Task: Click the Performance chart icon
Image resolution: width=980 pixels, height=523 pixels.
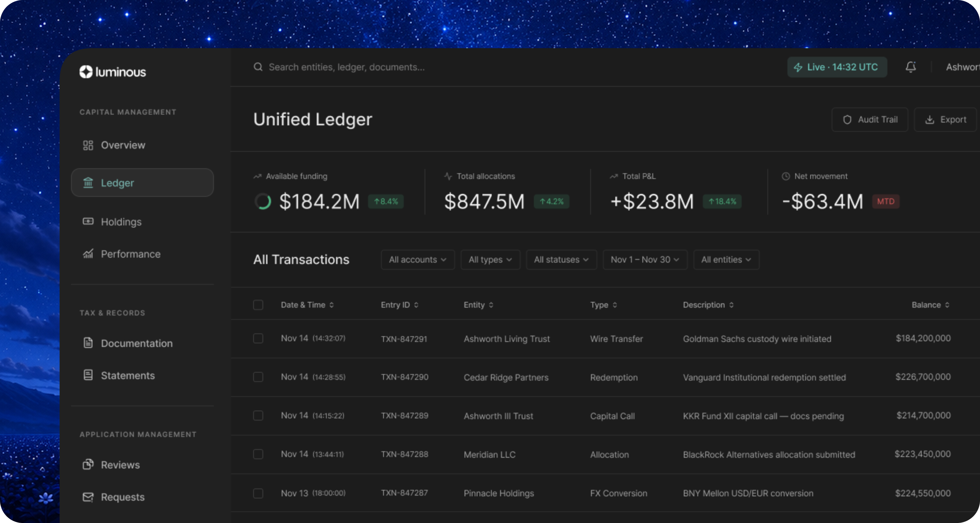Action: tap(88, 254)
